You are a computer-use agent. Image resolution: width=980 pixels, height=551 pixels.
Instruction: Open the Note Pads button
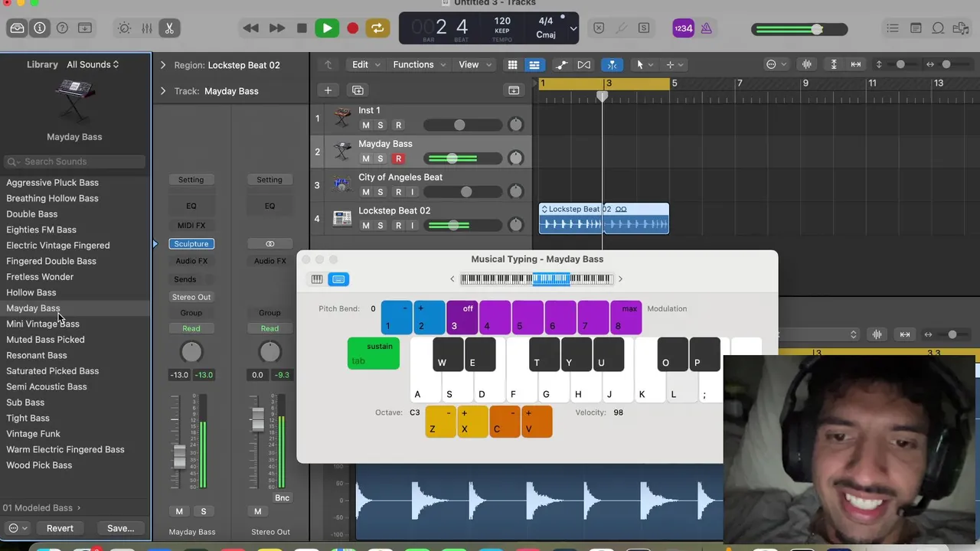916,28
